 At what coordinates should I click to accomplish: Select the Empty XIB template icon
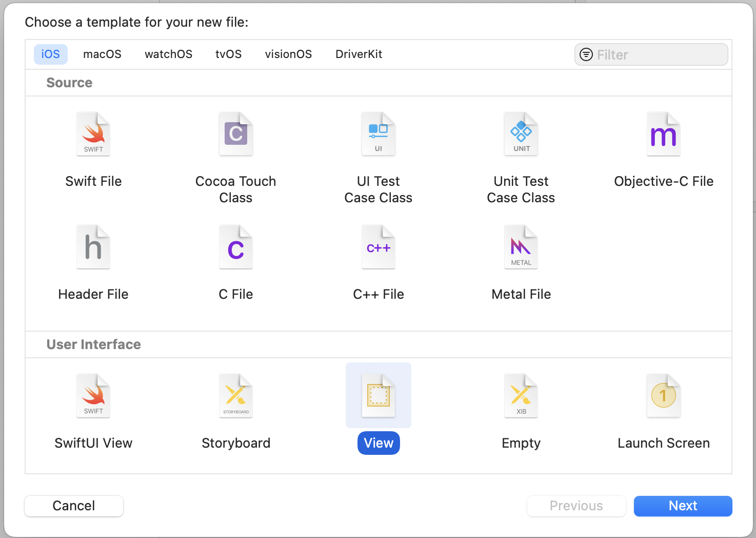click(x=521, y=396)
